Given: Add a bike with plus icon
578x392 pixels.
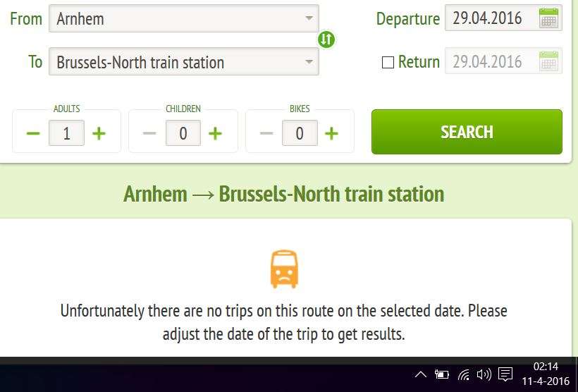Looking at the screenshot, I should pyautogui.click(x=331, y=133).
